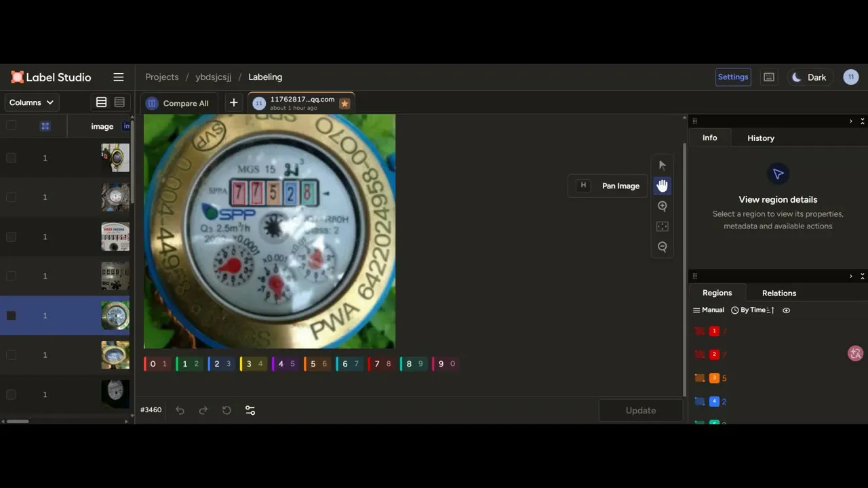Click the Compare All icon
The image size is (868, 488).
pyautogui.click(x=152, y=103)
